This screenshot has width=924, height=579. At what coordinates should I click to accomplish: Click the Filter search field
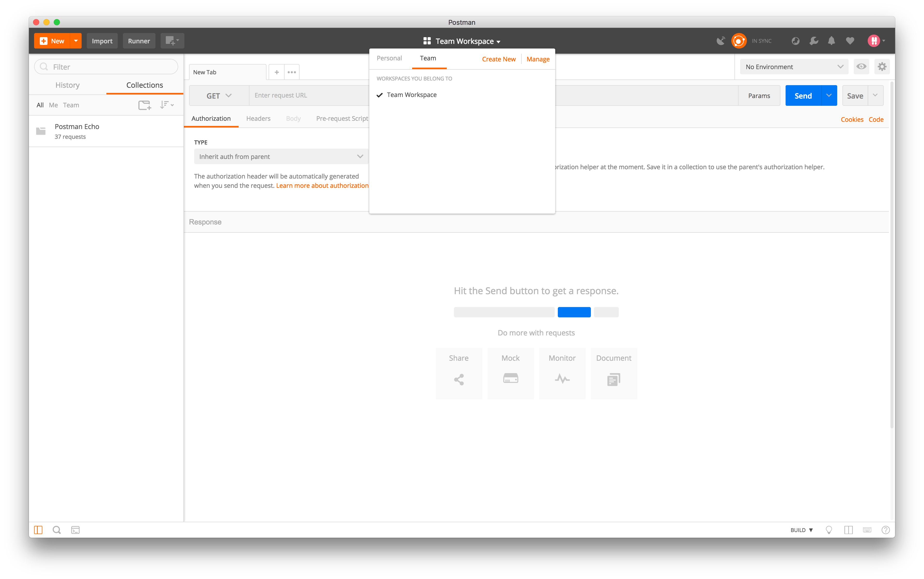click(106, 67)
